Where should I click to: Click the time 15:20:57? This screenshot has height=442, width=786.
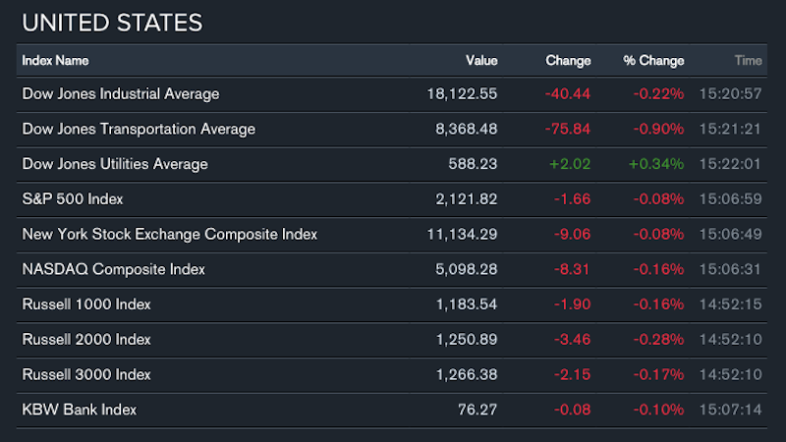click(730, 94)
